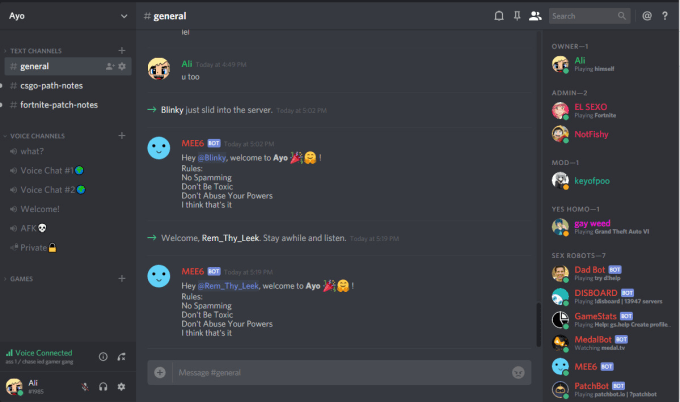The image size is (680, 402).
Task: Toggle the member list icon
Action: pos(535,16)
